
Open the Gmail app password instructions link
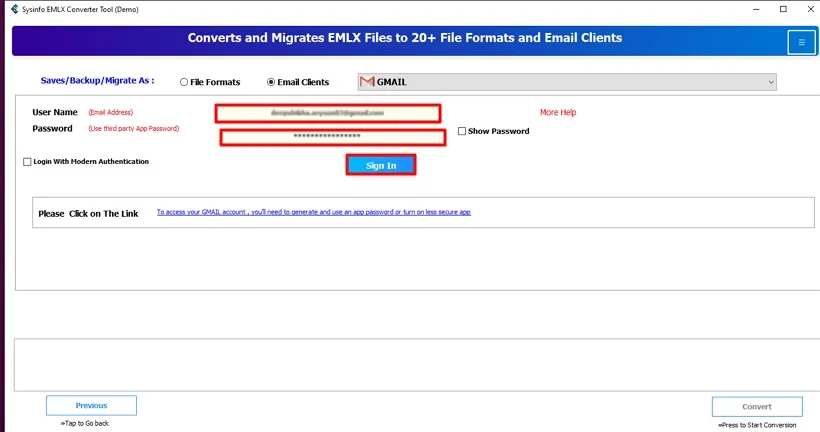tap(314, 212)
